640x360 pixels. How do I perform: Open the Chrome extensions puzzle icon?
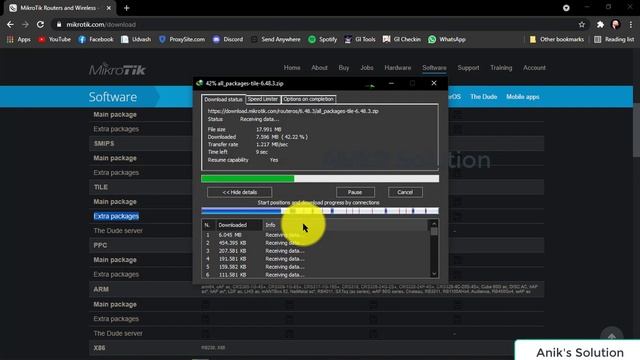point(600,24)
